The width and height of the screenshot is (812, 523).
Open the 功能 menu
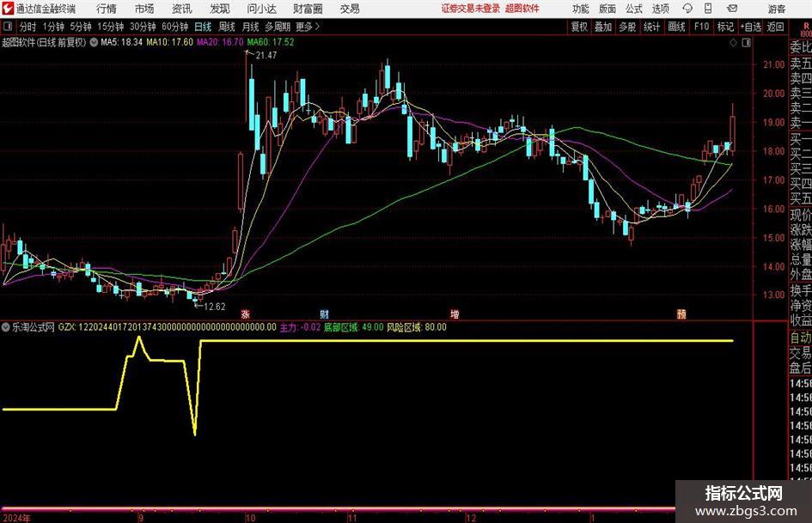point(581,9)
